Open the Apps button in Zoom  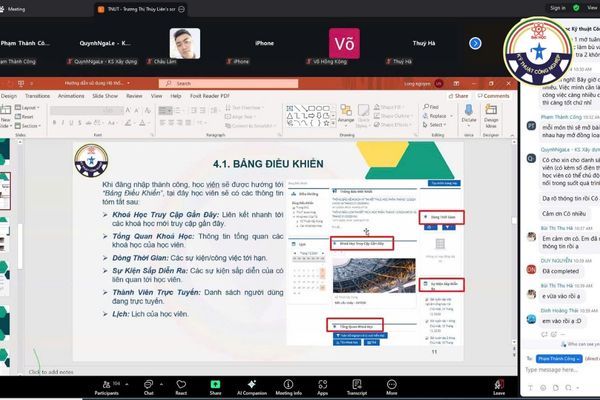tap(323, 387)
